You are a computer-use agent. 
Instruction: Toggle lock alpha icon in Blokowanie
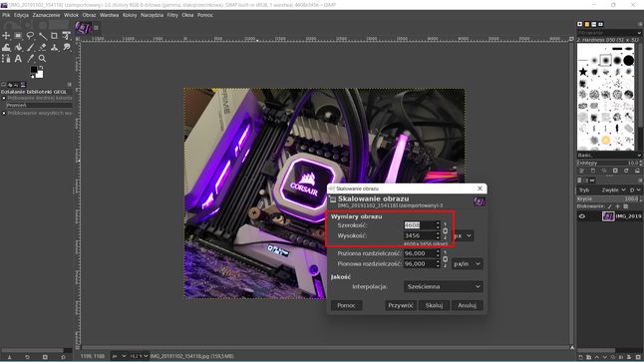pyautogui.click(x=625, y=206)
